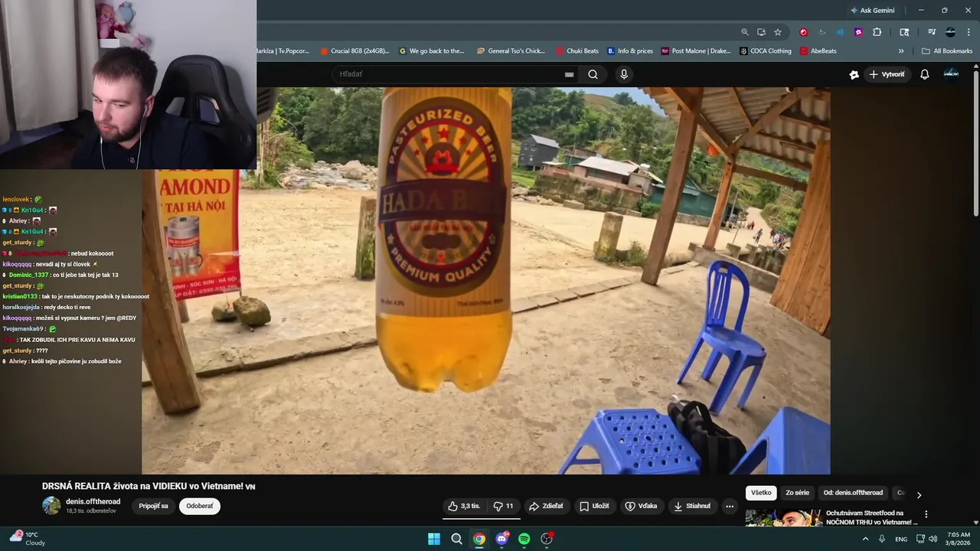Start voice search with the microphone icon
Screen dimensions: 980x551
coord(624,74)
